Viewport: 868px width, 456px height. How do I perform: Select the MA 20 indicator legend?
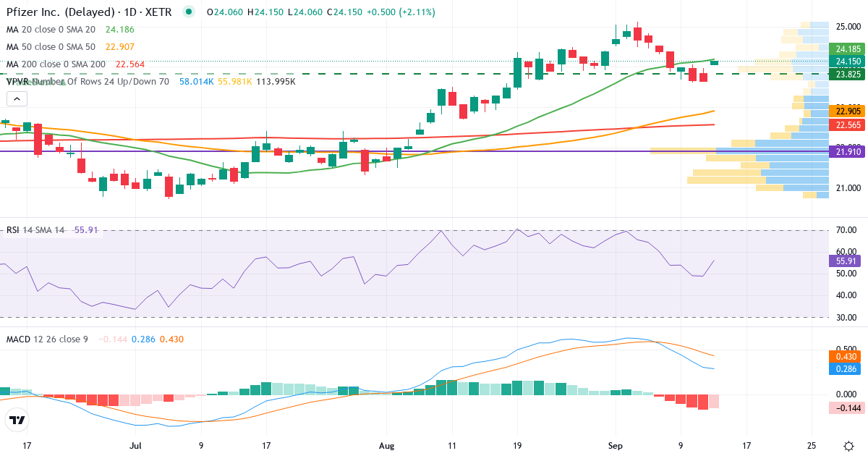50,30
